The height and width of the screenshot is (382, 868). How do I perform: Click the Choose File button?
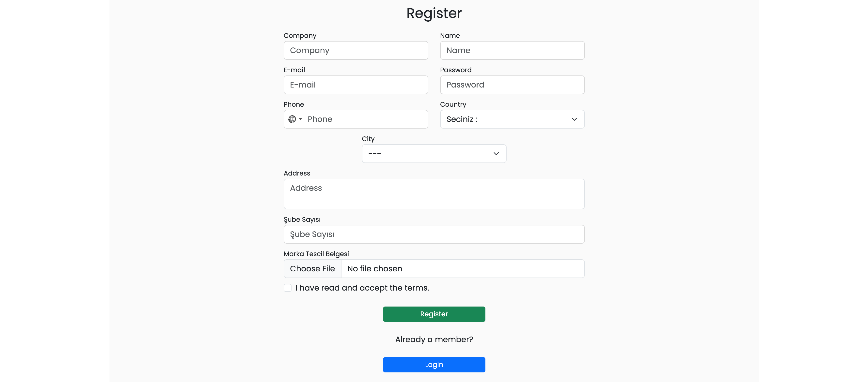312,269
